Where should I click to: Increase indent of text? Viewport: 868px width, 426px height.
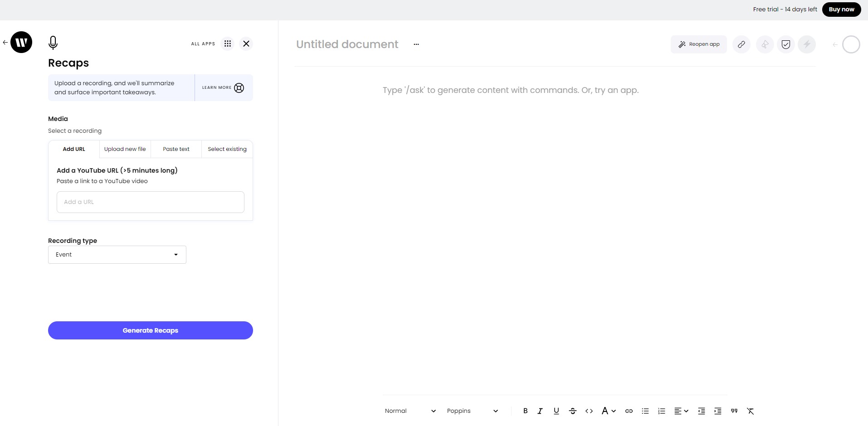(718, 411)
